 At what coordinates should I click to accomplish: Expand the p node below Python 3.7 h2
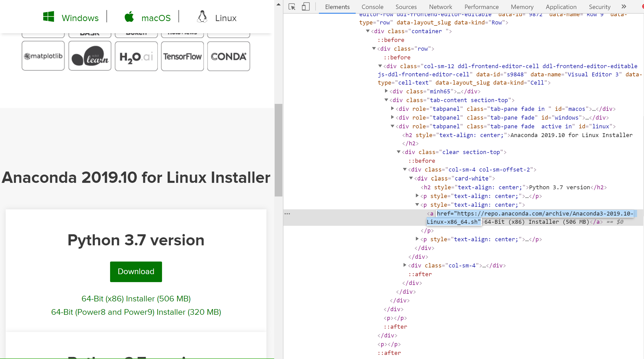(x=417, y=196)
